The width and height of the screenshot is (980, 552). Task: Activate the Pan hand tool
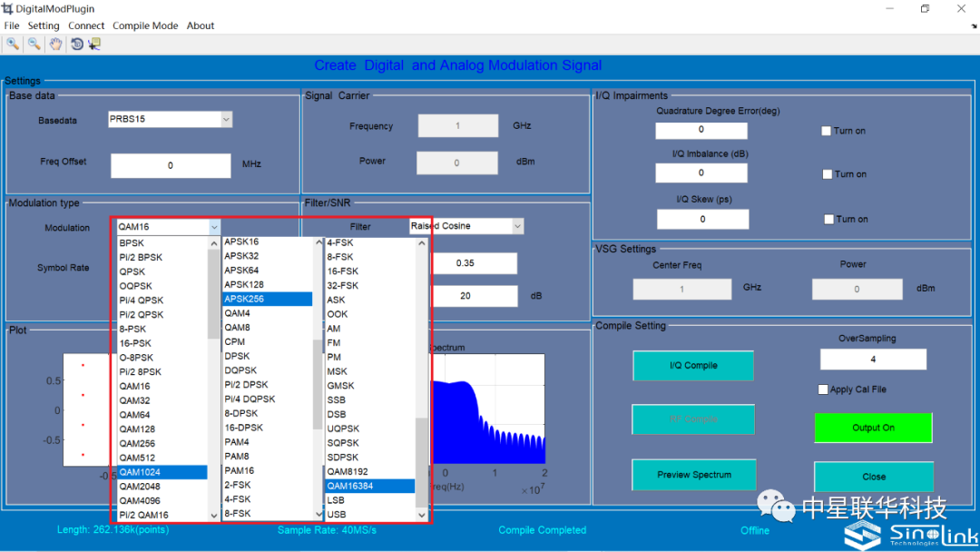click(x=55, y=44)
